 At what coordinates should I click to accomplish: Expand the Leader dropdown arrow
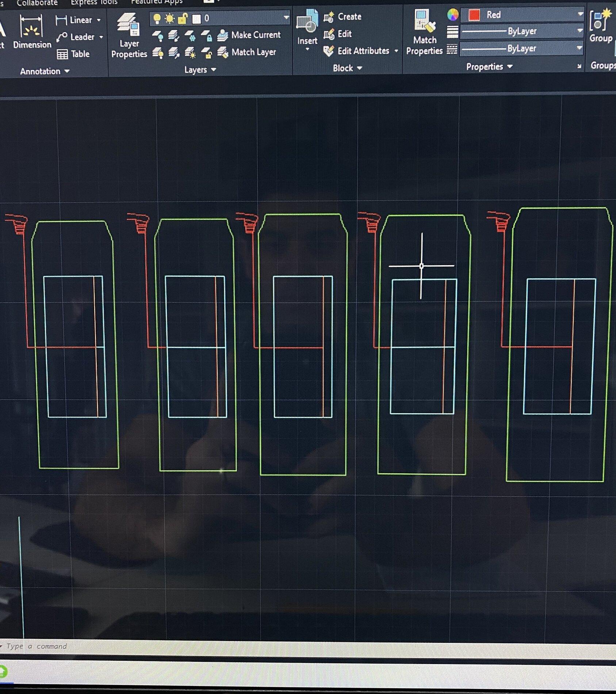point(101,37)
